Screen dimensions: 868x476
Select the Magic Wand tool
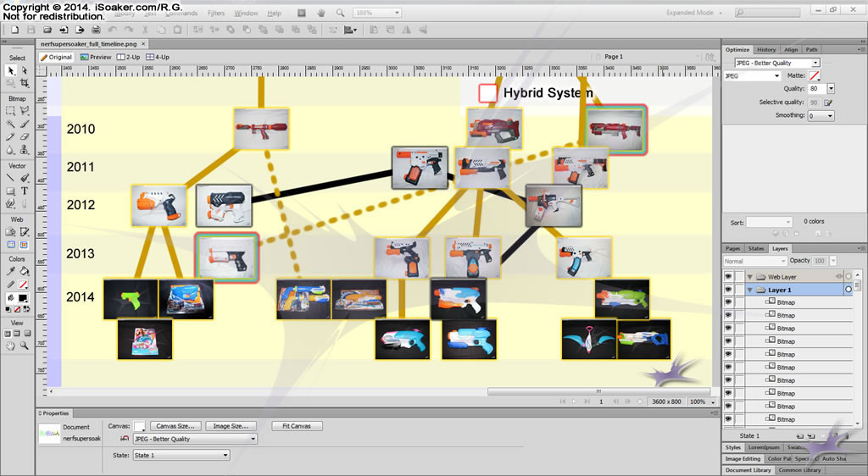pos(10,124)
